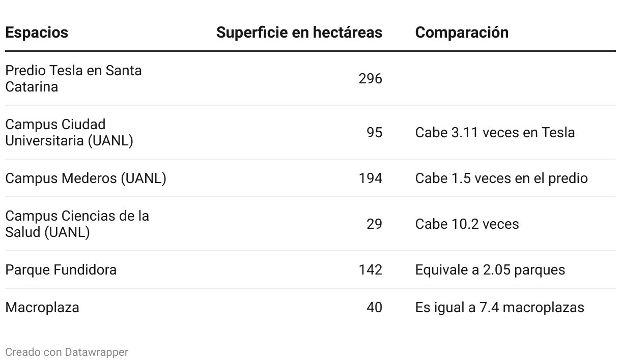Click text Cabe 3.11 veces en Tesla

pos(495,132)
